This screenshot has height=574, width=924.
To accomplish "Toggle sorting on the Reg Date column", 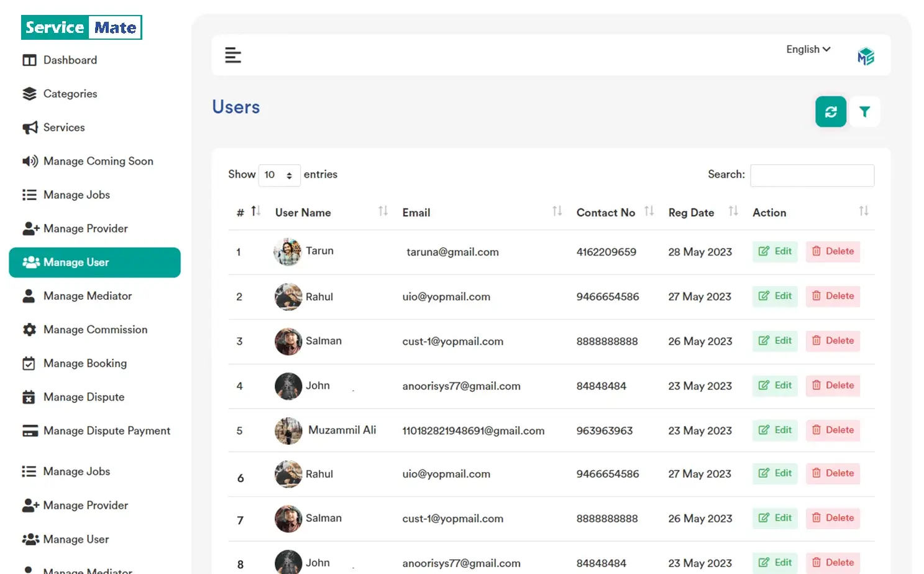I will coord(733,211).
